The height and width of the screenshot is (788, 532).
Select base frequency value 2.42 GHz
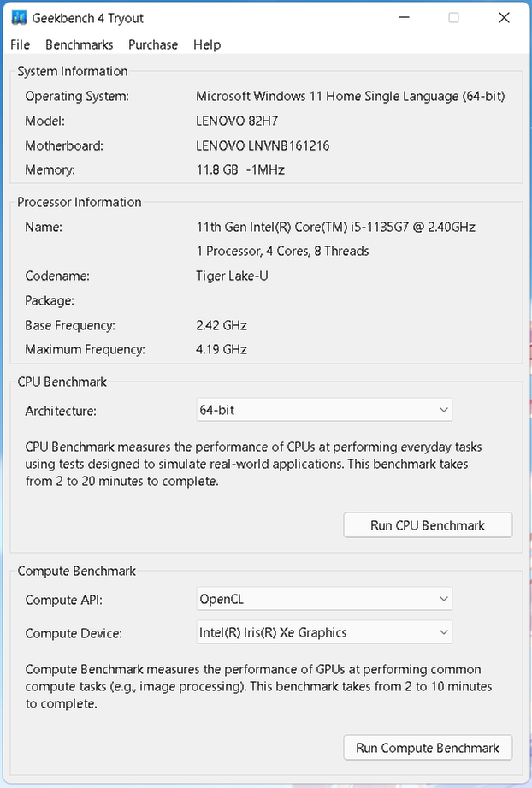pyautogui.click(x=221, y=326)
